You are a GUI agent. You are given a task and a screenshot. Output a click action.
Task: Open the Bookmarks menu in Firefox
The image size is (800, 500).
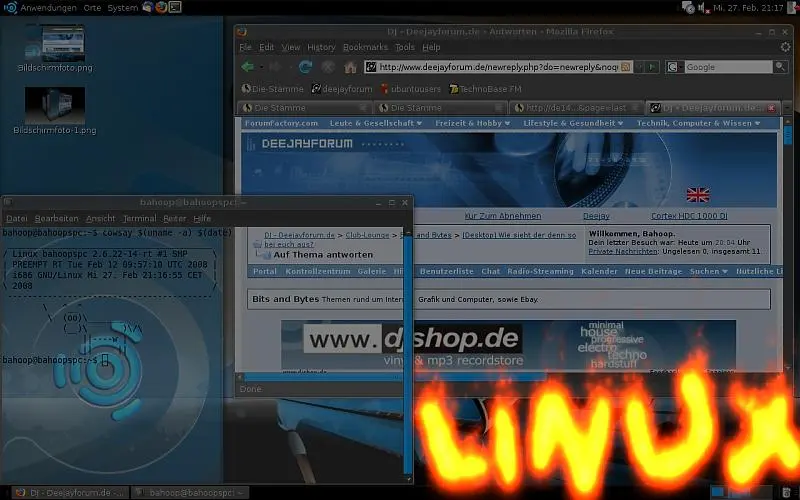[364, 47]
